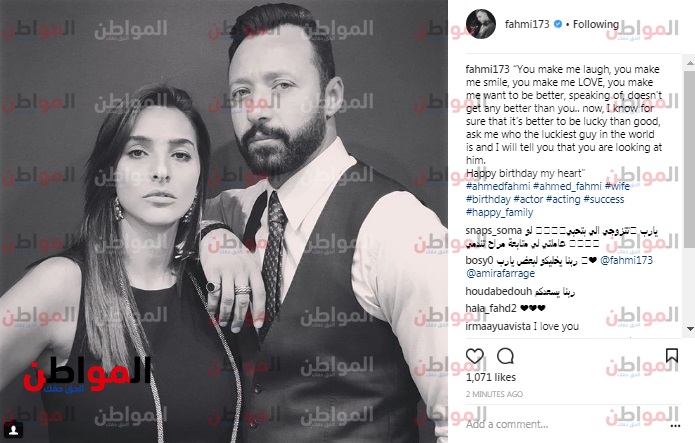Open fahmi173 profile picture avatar

click(480, 24)
